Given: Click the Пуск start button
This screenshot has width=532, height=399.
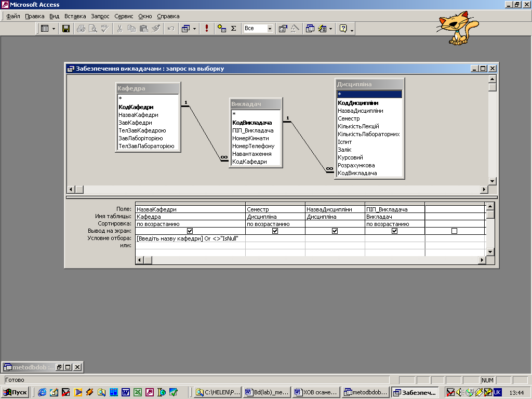Looking at the screenshot, I should [x=16, y=392].
